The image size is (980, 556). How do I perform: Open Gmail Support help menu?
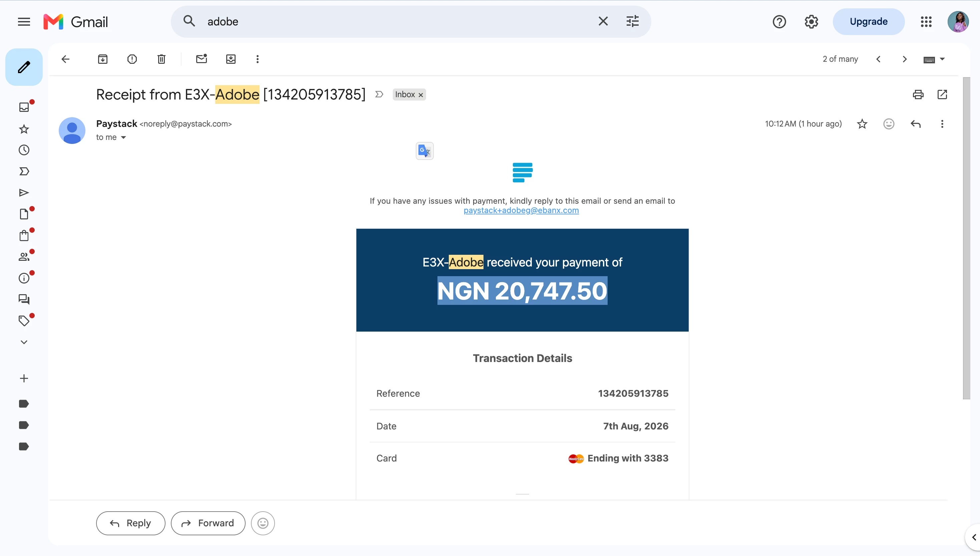pyautogui.click(x=779, y=22)
